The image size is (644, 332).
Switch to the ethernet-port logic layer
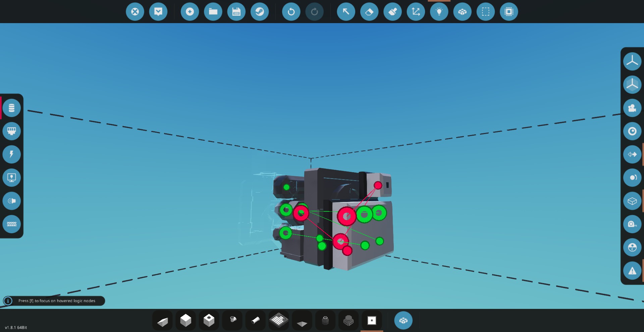click(x=12, y=131)
